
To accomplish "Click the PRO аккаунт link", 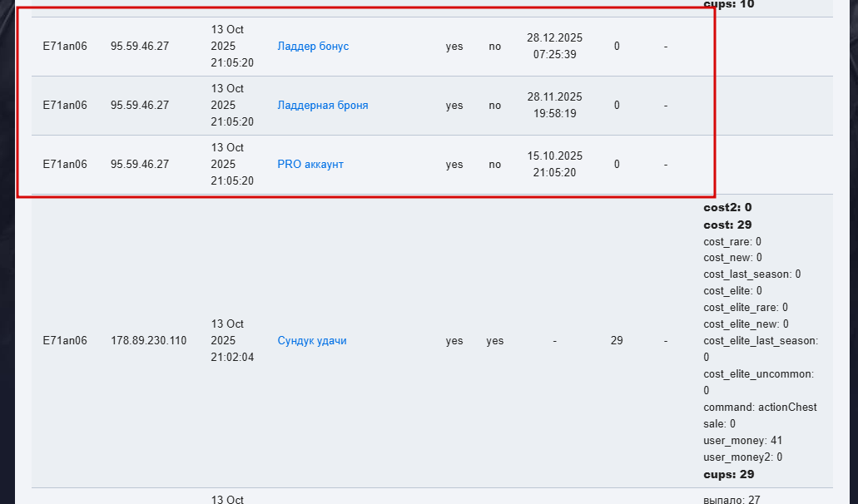I will click(310, 165).
